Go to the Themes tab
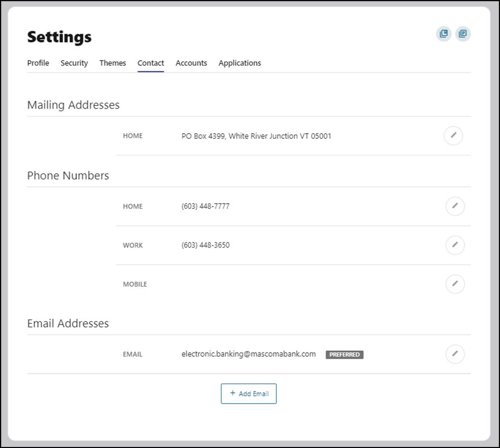The height and width of the screenshot is (448, 500). pos(113,63)
